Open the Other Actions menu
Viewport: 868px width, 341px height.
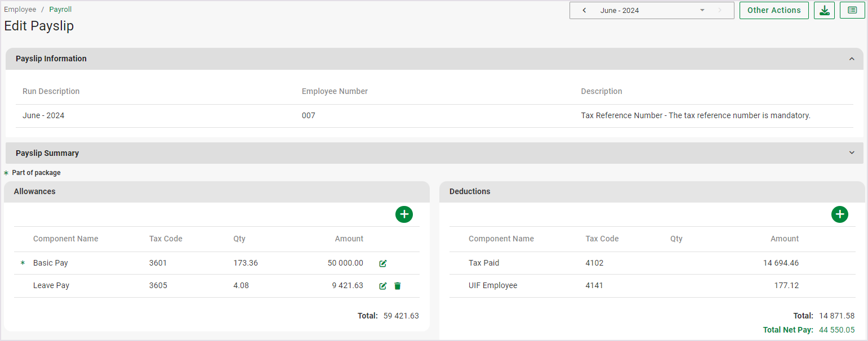click(773, 10)
